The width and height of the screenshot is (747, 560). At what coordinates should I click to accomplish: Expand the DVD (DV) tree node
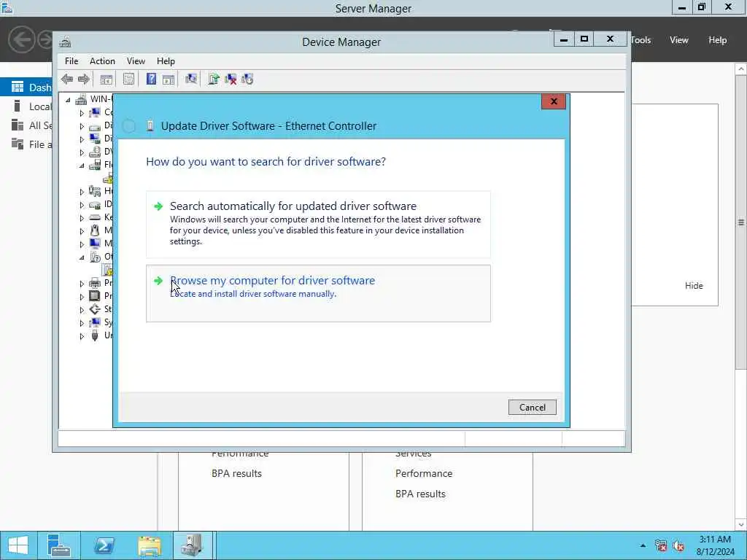[82, 152]
